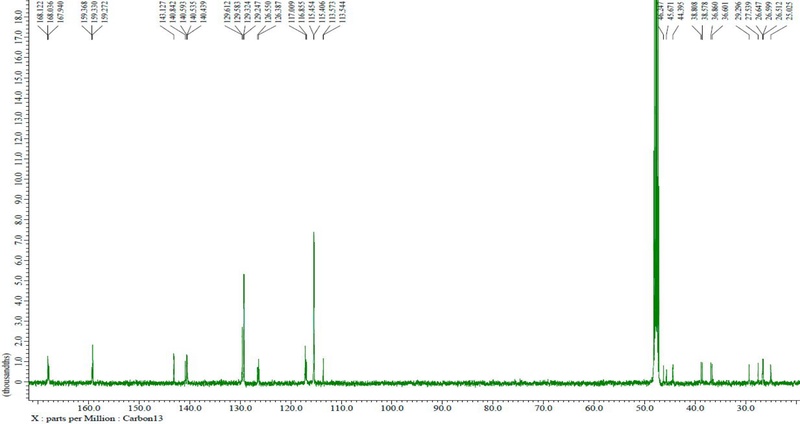Click the tallest solvent peak near 48 ppm
This screenshot has width=800, height=424.
[656, 150]
